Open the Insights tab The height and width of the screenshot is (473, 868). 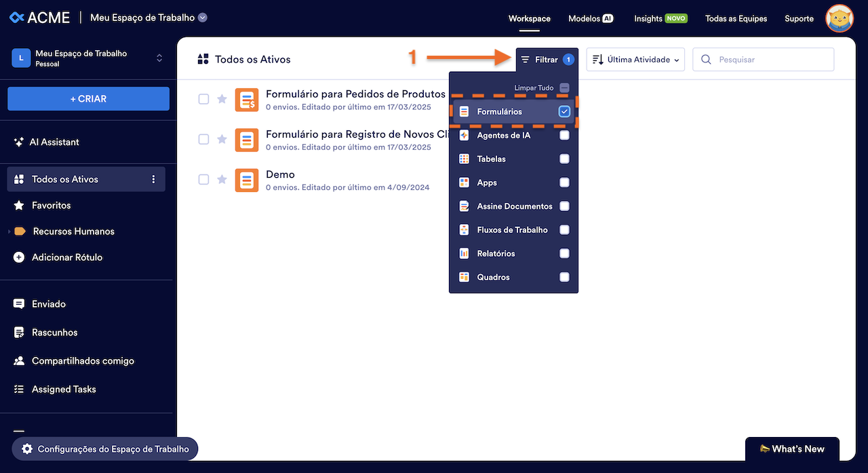click(660, 18)
